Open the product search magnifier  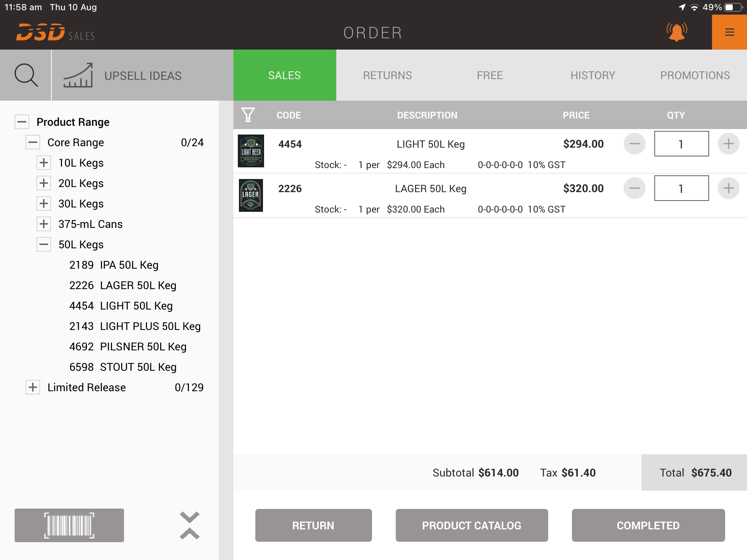click(26, 75)
